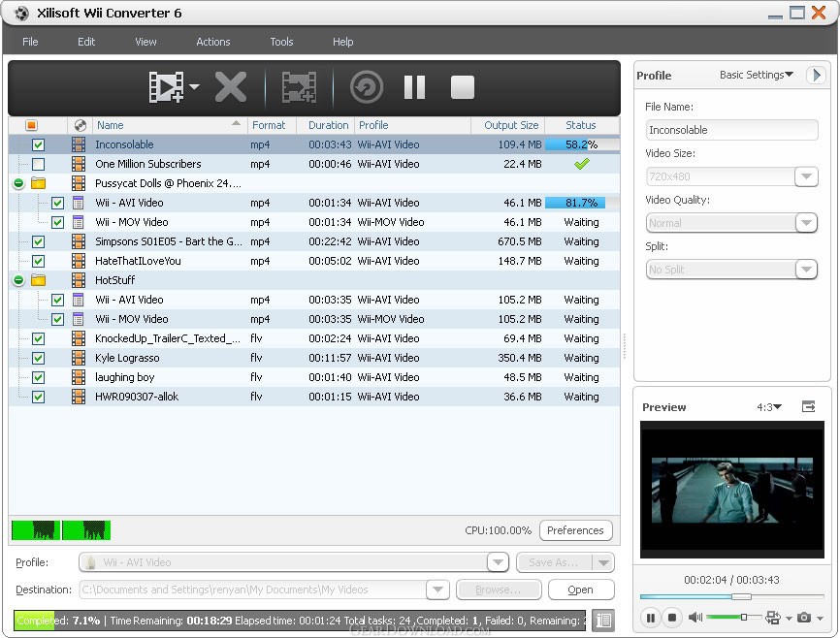The height and width of the screenshot is (638, 840).
Task: Click the Preferences button
Action: pos(576,530)
